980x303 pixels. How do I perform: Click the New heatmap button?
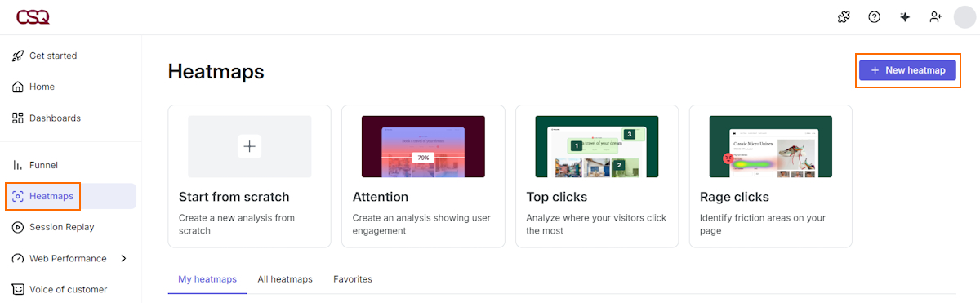point(907,70)
